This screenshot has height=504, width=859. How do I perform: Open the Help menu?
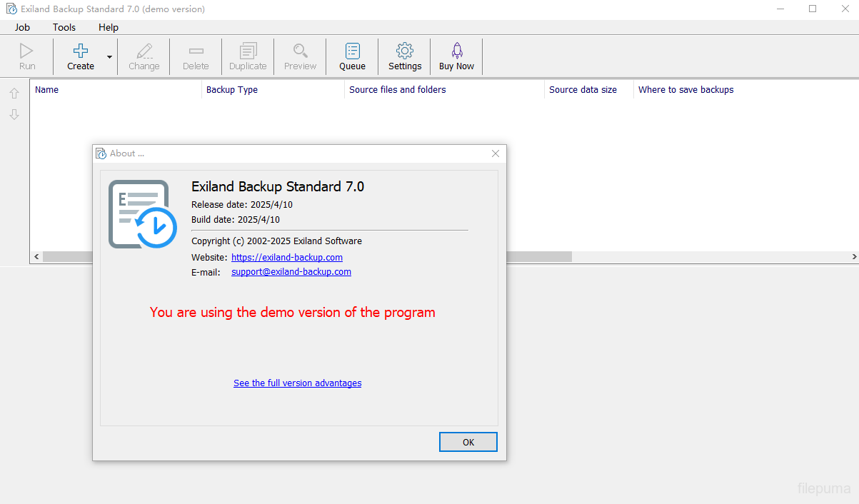tap(109, 27)
